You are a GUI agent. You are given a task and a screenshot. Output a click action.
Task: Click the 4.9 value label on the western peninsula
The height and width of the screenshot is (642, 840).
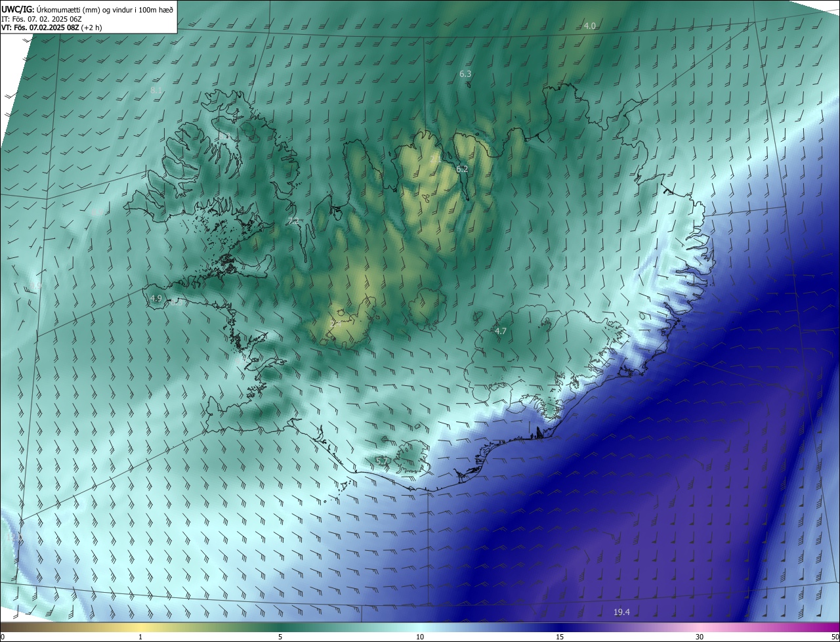[156, 299]
